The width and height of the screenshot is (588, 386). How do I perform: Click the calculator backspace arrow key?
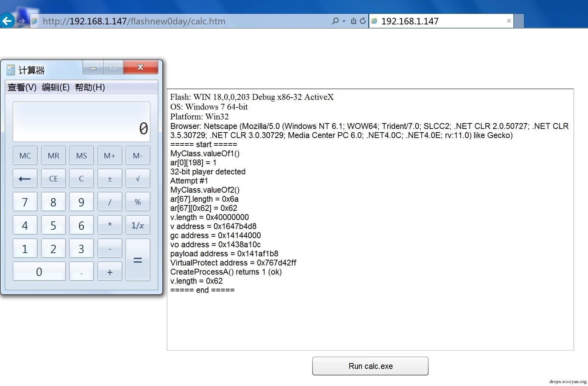click(x=25, y=178)
